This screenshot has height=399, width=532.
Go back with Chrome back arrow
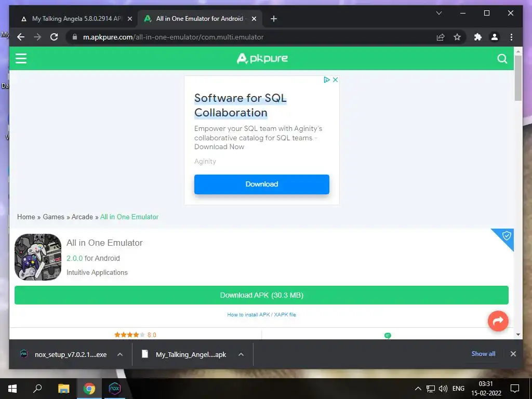click(21, 37)
